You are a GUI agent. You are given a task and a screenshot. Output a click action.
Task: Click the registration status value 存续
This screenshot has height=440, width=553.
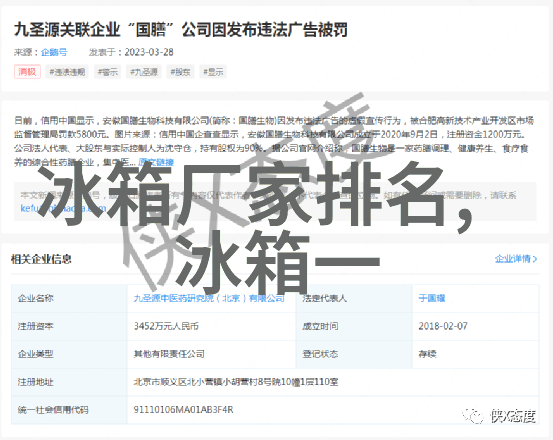coord(427,354)
